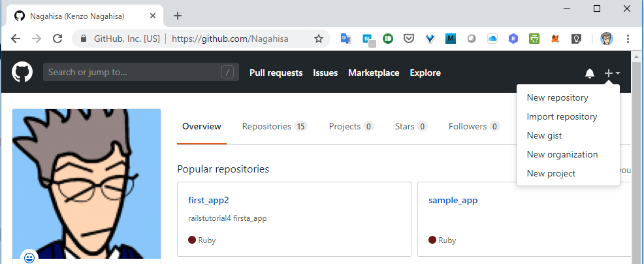The image size is (644, 264).
Task: Open the blue cloud extension
Action: 492,39
